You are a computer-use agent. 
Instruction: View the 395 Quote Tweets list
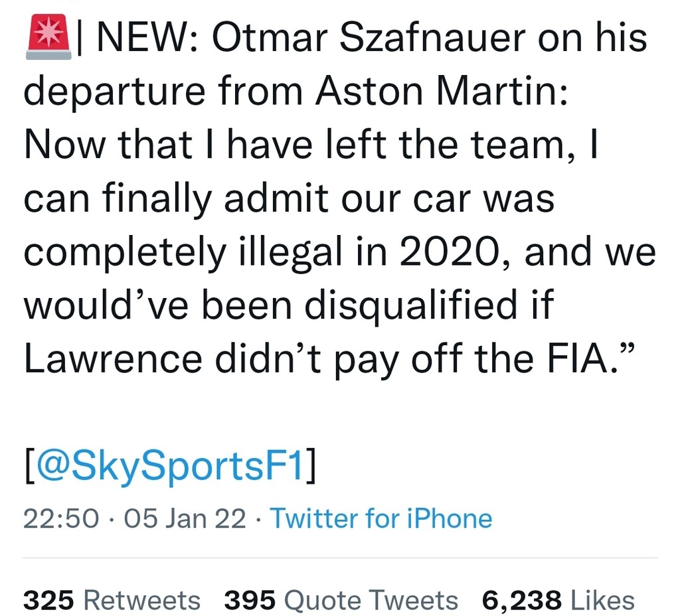point(341,600)
